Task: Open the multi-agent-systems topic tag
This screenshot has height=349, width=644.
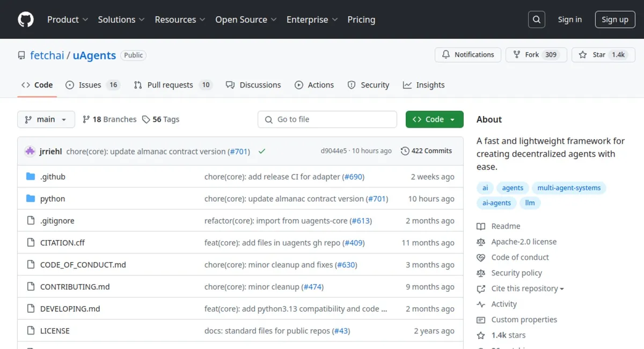Action: [569, 188]
